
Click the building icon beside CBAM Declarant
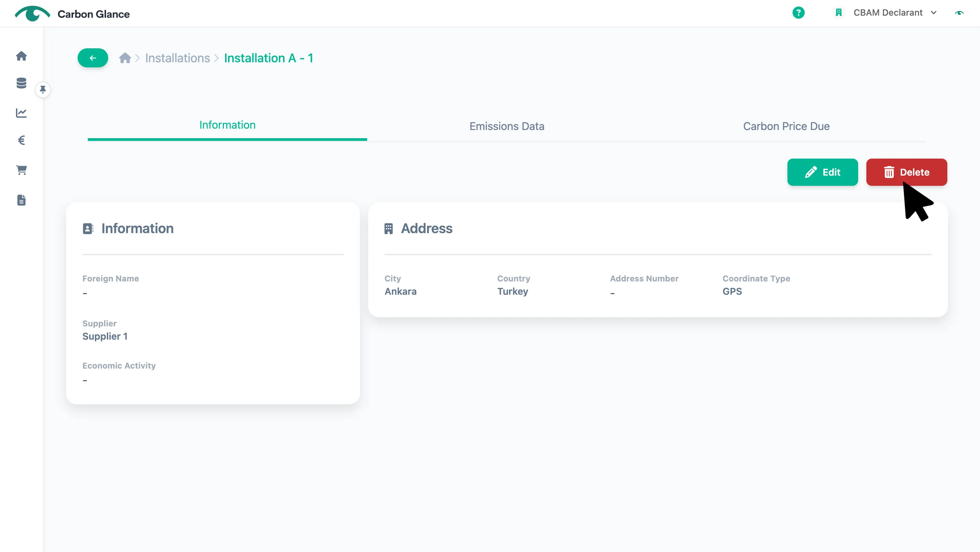[838, 13]
